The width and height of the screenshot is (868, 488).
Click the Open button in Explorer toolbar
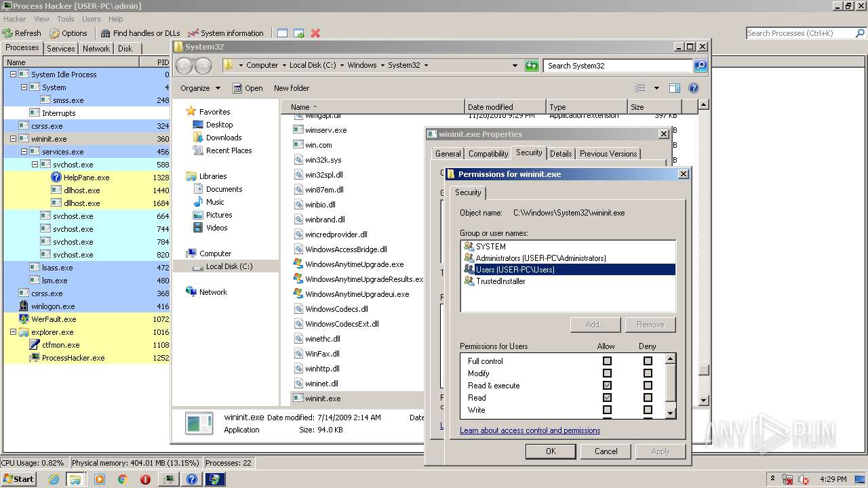point(248,88)
